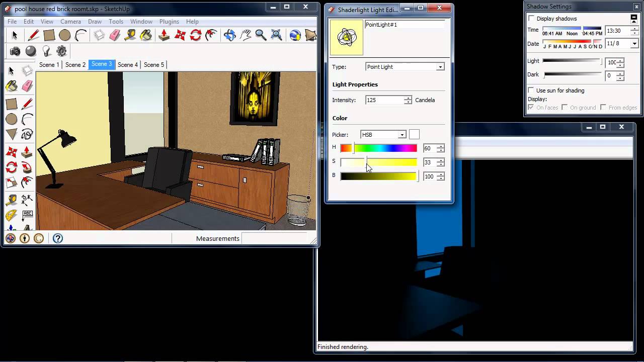The width and height of the screenshot is (644, 362).
Task: Switch to the Scene 2 tab
Action: tap(75, 65)
